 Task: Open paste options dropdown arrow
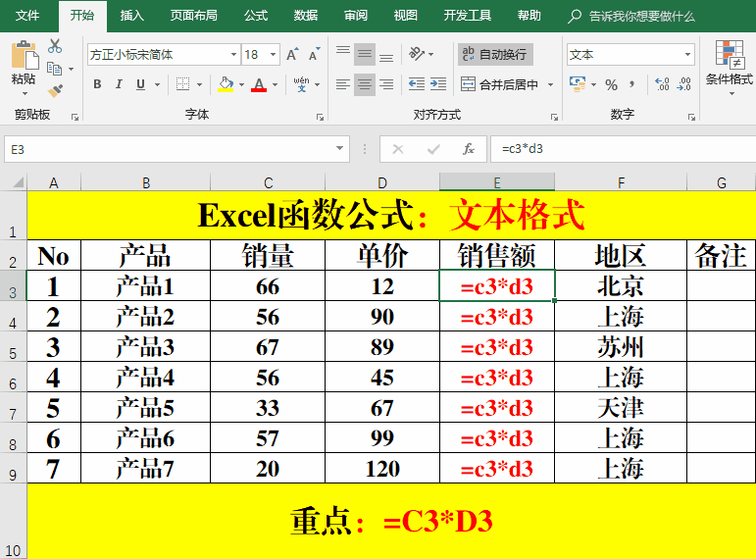click(x=25, y=94)
